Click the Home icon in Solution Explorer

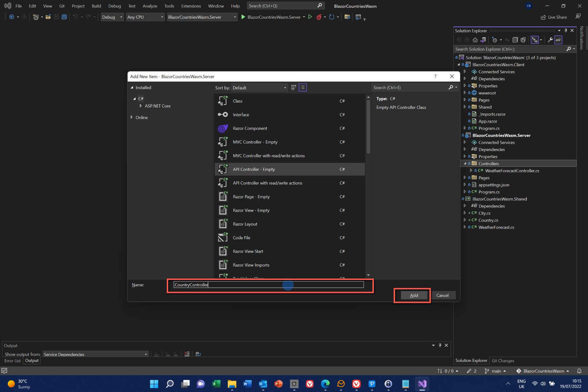tap(475, 40)
